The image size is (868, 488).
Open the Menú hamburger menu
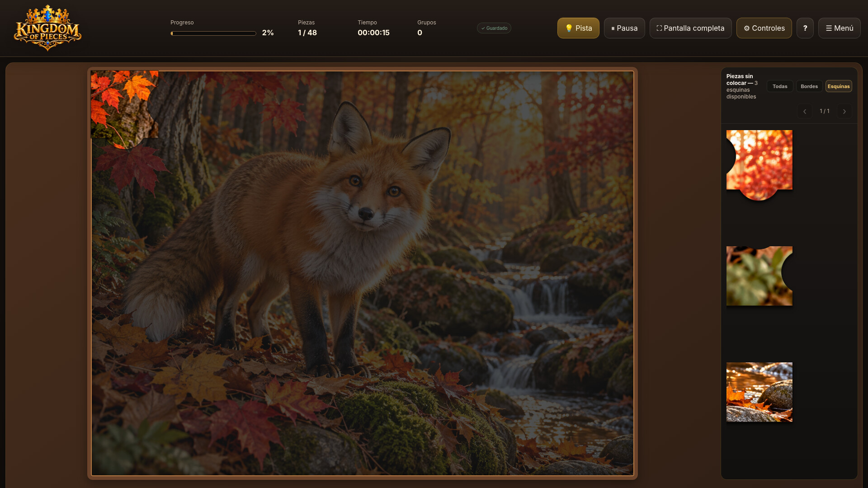[x=840, y=28]
